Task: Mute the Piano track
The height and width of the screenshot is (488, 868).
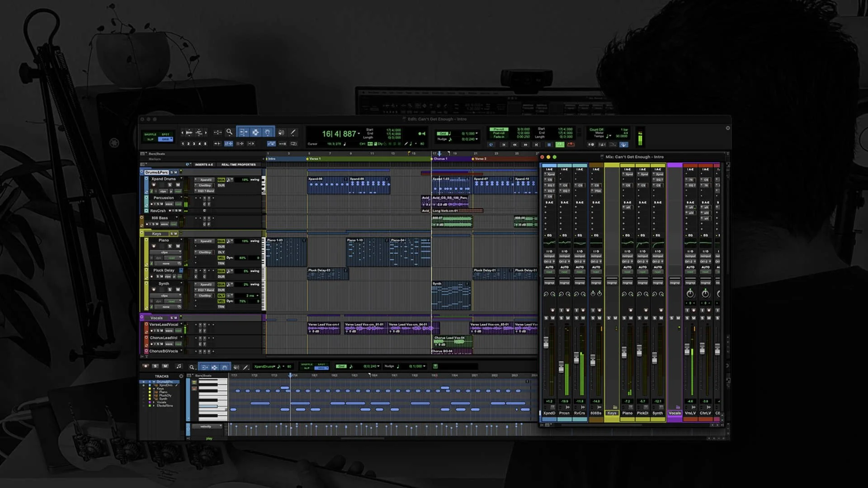Action: 178,246
